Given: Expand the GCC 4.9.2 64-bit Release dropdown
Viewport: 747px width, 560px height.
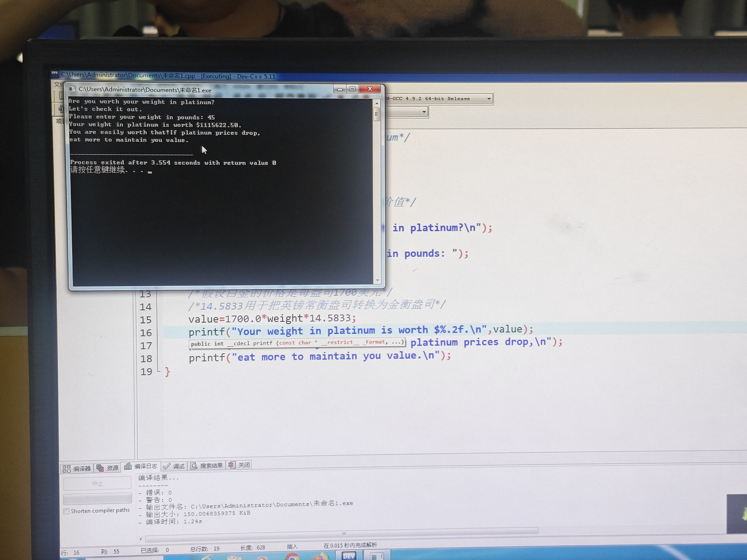Looking at the screenshot, I should pyautogui.click(x=489, y=99).
